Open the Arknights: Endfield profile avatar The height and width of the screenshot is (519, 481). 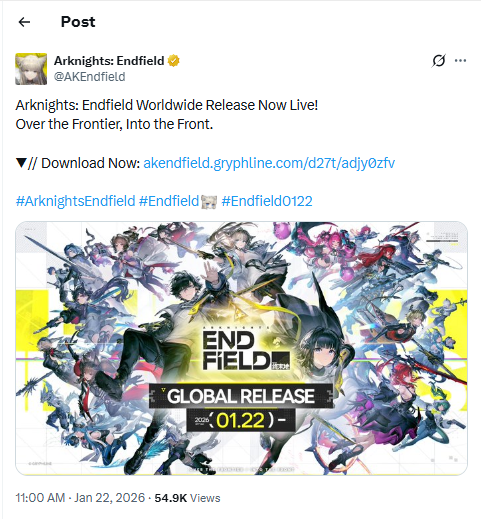coord(31,69)
